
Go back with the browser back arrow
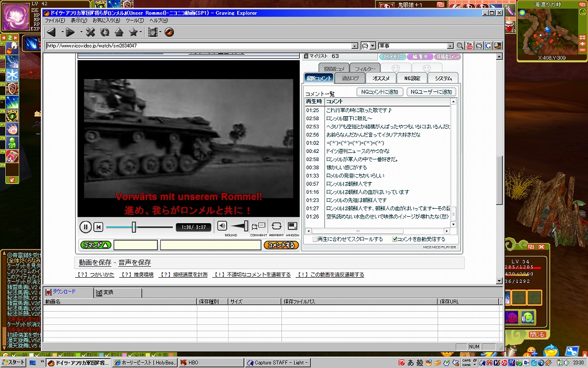[x=51, y=32]
